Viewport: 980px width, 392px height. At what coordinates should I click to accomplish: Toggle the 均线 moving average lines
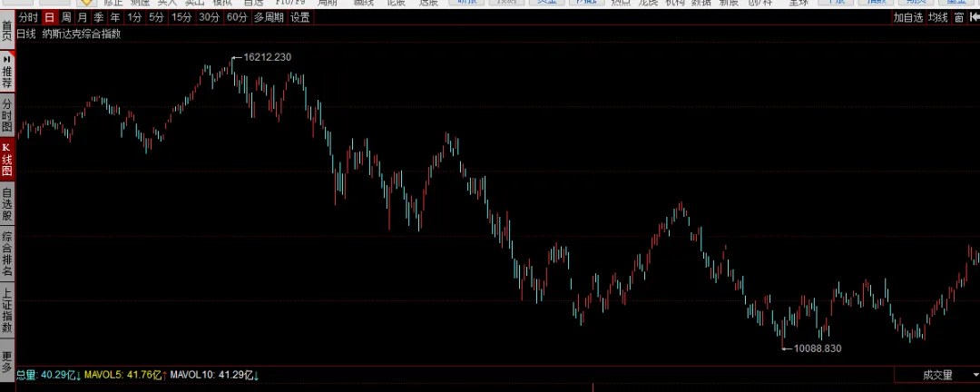tap(937, 17)
